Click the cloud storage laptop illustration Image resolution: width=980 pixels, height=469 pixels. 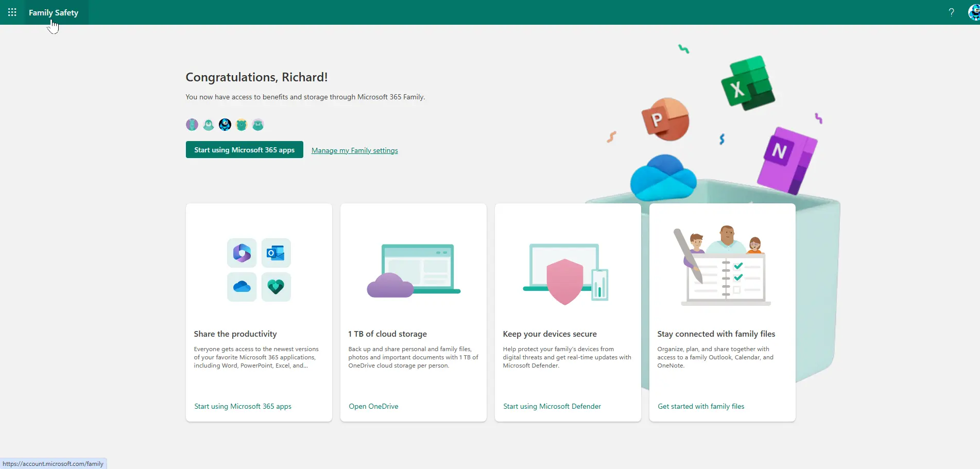pos(414,271)
